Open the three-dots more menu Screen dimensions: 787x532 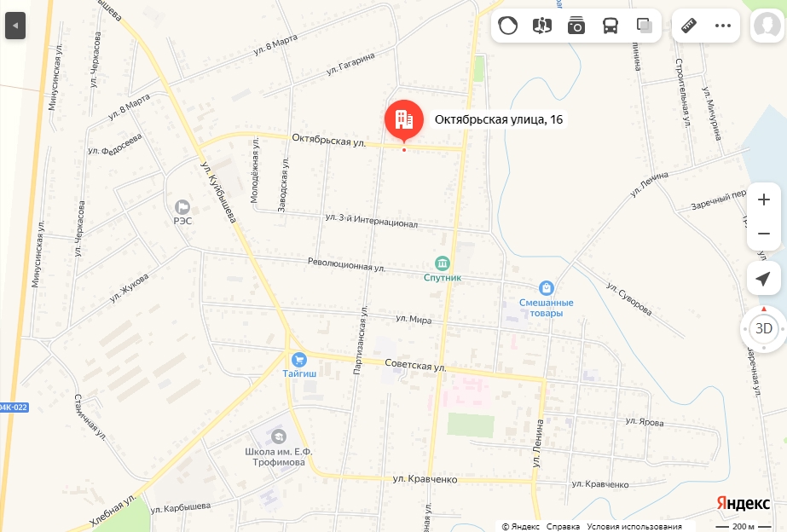tap(723, 25)
